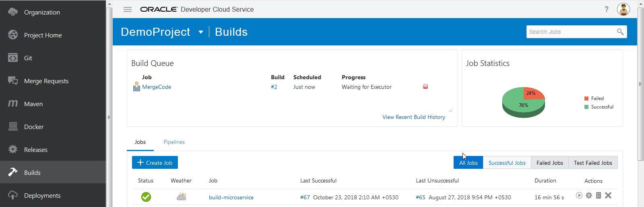
Task: Expand the DemoProject dropdown arrow
Action: [x=201, y=32]
